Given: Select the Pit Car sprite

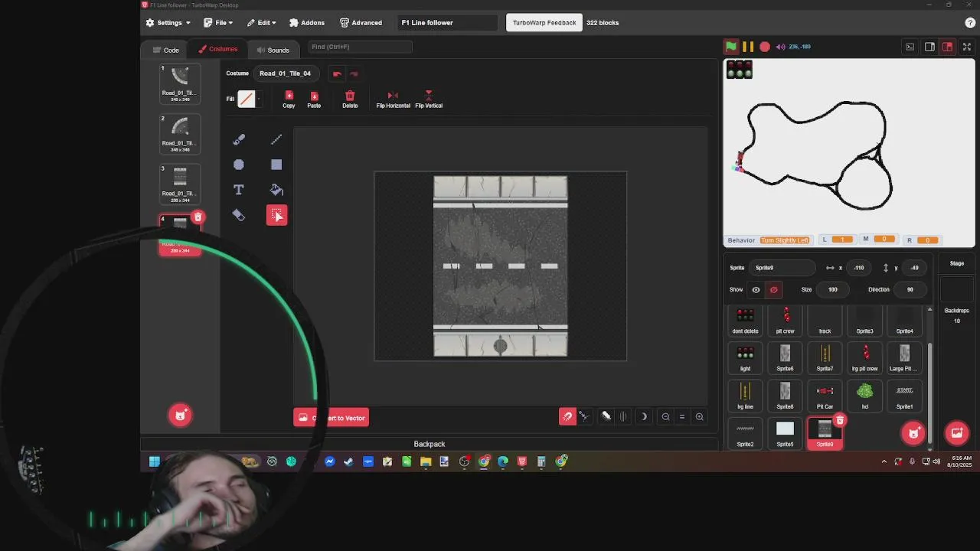Looking at the screenshot, I should coord(825,397).
